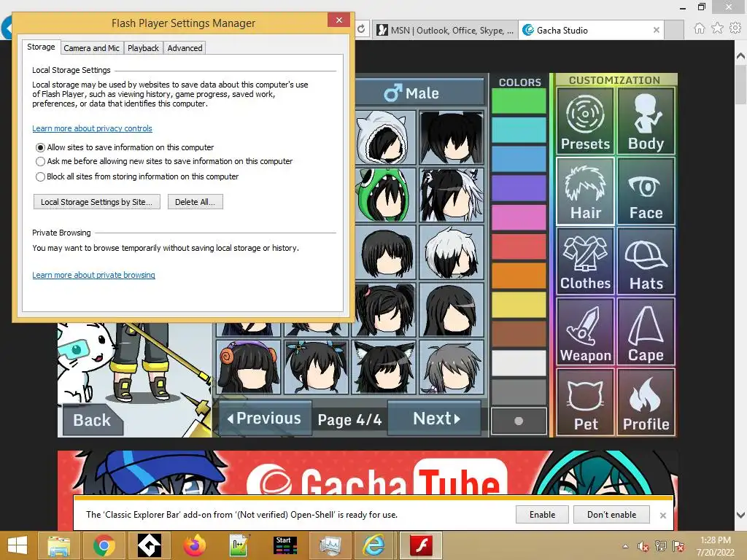747x560 pixels.
Task: Pick the hairstyle with blue bow ties
Action: pos(317,367)
